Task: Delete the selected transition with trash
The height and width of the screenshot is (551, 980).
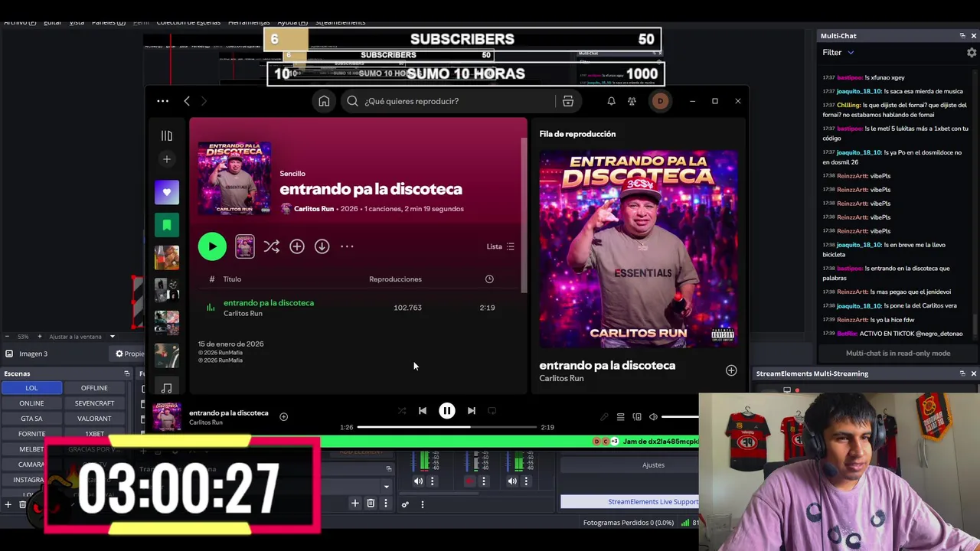Action: tap(371, 504)
